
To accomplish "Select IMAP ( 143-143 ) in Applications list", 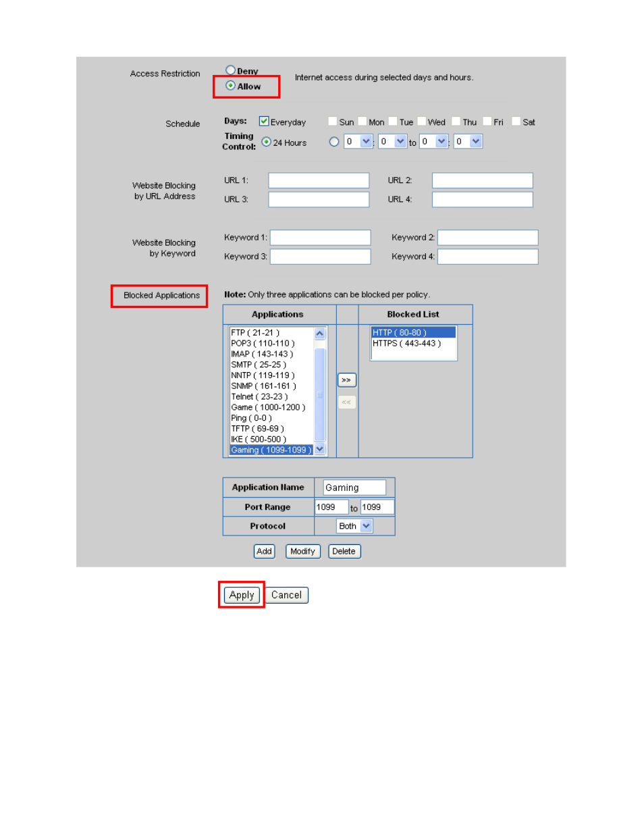I will 271,354.
